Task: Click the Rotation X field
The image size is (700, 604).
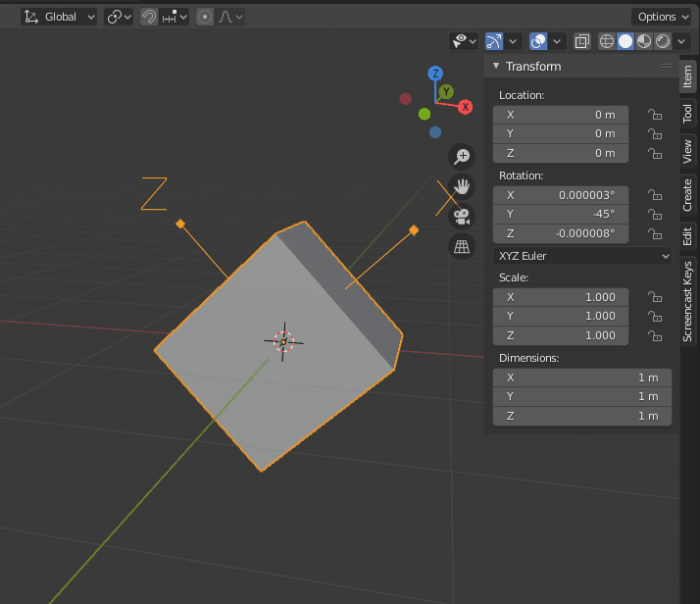Action: pos(561,195)
